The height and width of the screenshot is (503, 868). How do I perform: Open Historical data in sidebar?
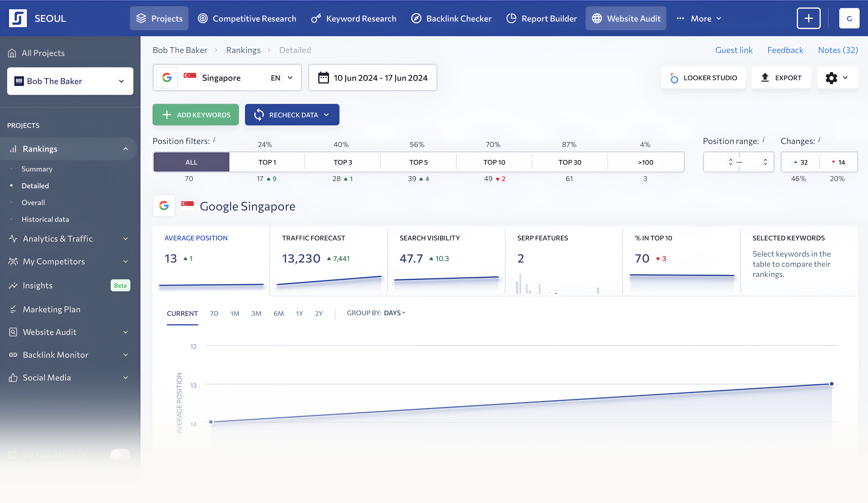(45, 219)
